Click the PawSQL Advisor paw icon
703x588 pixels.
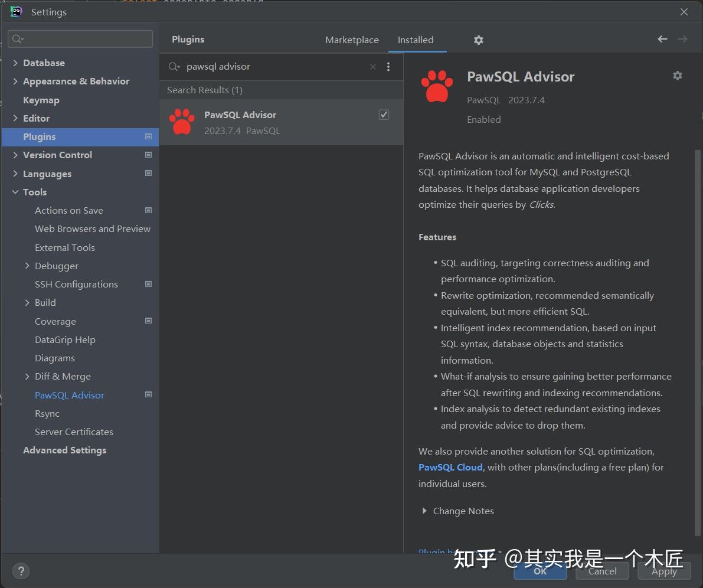point(181,122)
